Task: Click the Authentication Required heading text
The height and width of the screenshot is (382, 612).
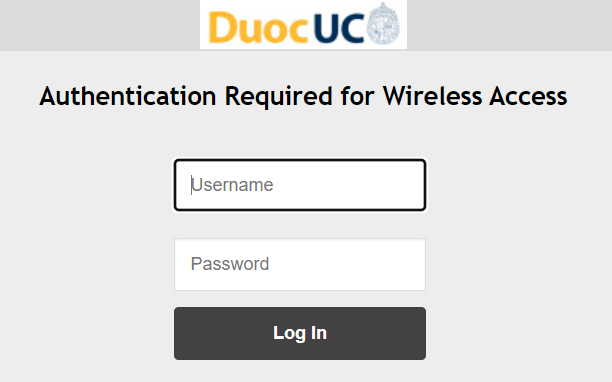Action: tap(303, 96)
